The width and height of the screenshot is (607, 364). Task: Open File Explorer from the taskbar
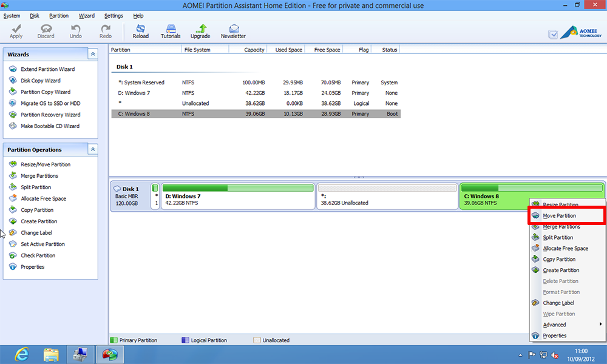[51, 354]
